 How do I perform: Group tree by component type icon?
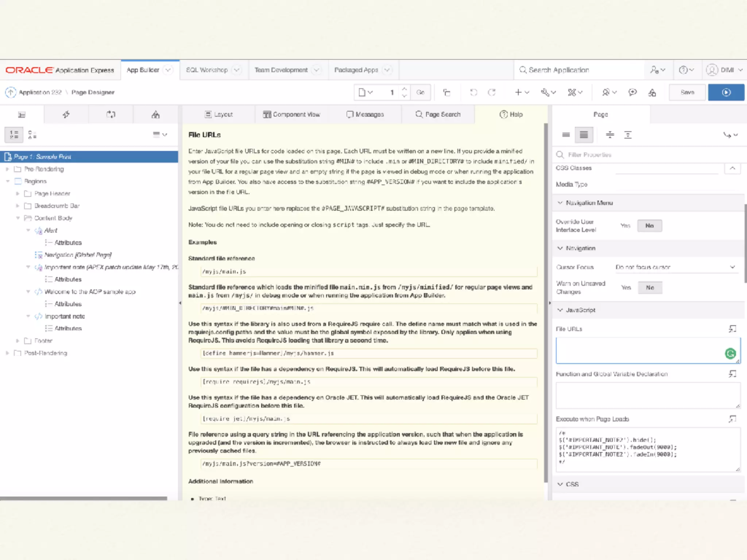click(x=32, y=135)
